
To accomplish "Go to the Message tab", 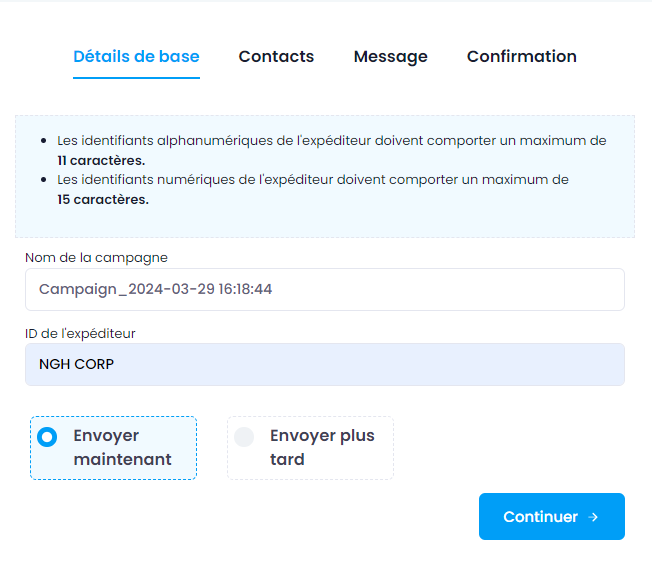I will pyautogui.click(x=390, y=57).
